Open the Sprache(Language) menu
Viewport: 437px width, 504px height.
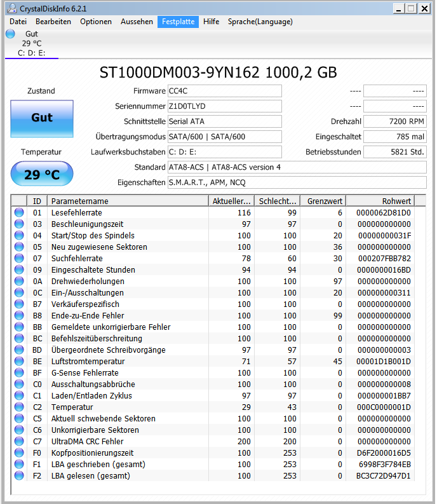[260, 22]
